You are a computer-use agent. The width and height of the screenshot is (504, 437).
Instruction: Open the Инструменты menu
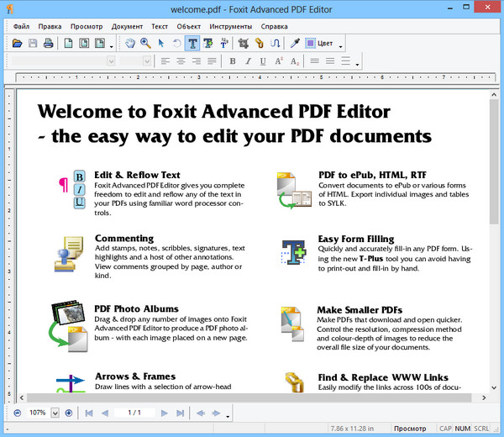(233, 26)
